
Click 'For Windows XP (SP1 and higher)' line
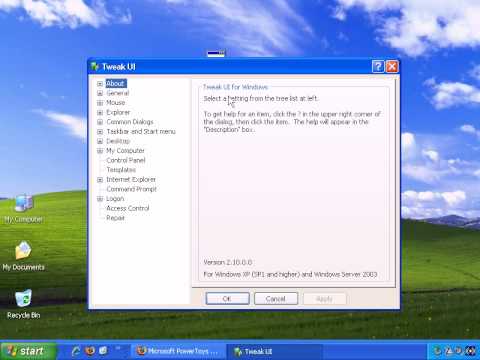click(x=290, y=274)
